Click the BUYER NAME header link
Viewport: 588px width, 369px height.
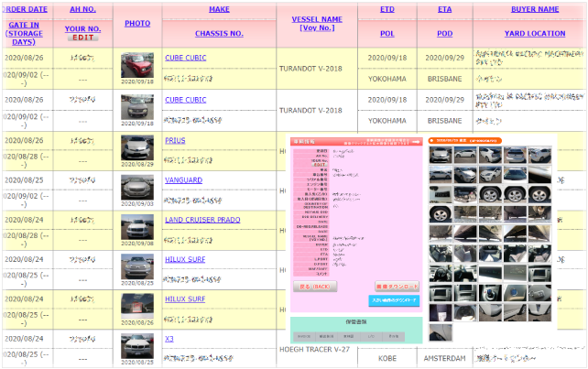[535, 9]
